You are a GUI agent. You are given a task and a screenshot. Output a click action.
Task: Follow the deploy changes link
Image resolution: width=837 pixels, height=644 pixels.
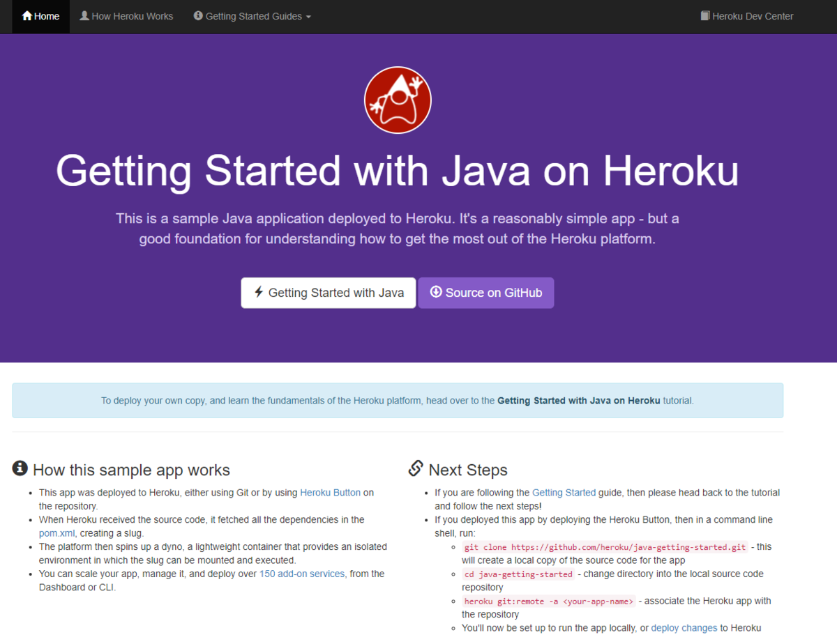pyautogui.click(x=684, y=628)
